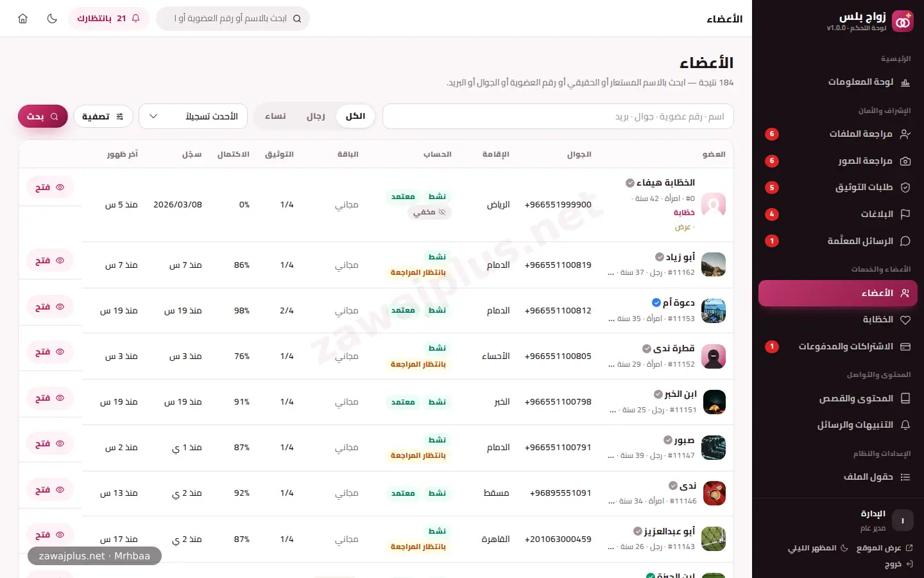Click the card icon beside الاشتراكات والمدفوعات
Image resolution: width=924 pixels, height=578 pixels.
(x=905, y=347)
